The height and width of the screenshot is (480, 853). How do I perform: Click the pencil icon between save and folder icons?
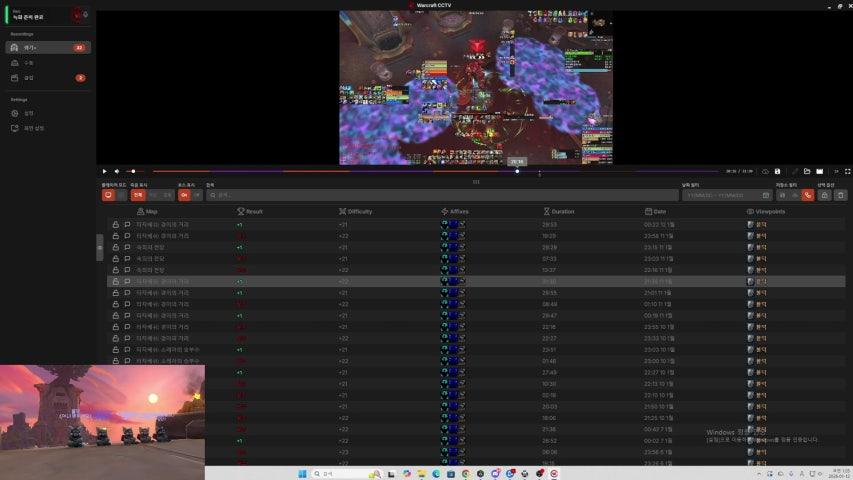click(794, 171)
